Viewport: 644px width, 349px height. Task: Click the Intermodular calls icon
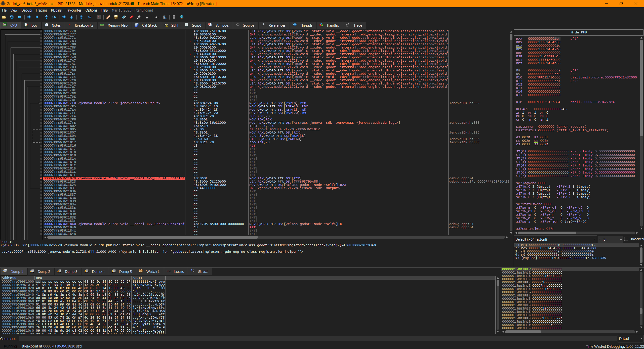[165, 17]
